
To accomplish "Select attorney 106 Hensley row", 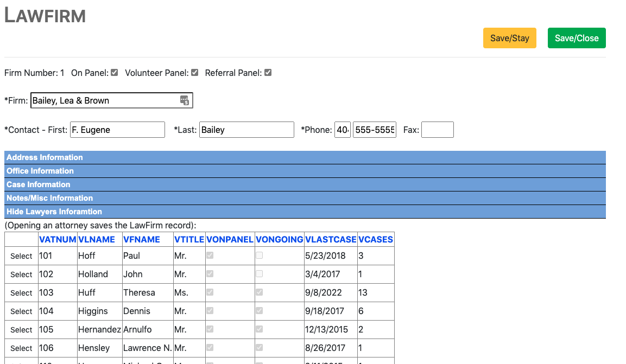I will 22,348.
